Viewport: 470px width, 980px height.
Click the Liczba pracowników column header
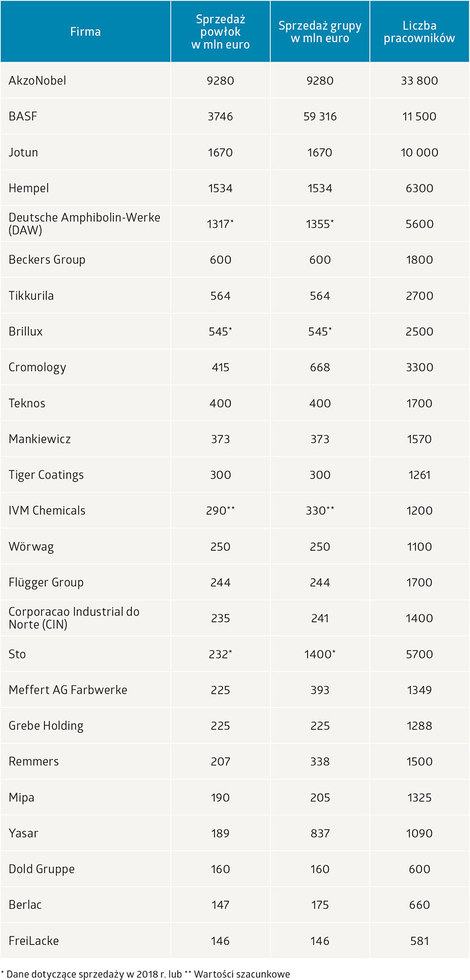tap(419, 32)
